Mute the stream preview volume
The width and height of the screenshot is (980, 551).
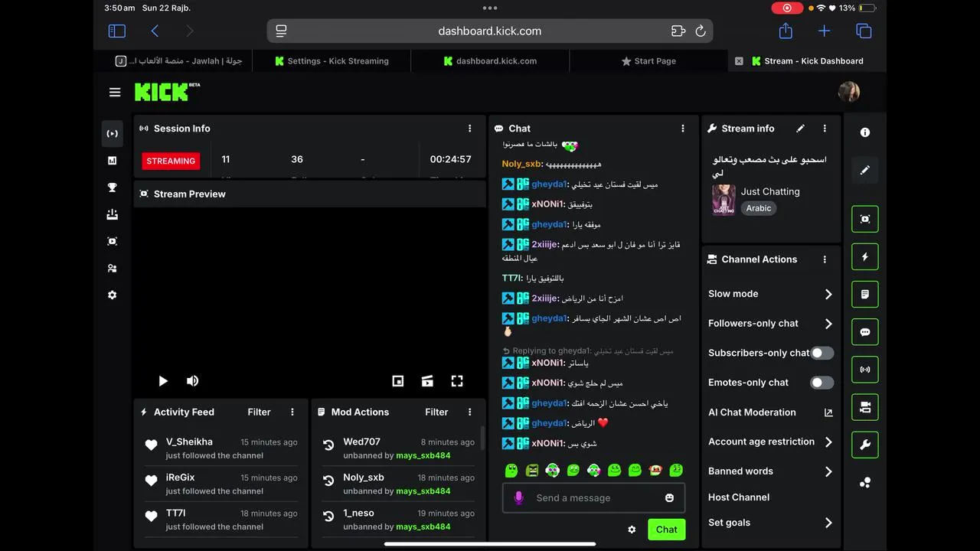pyautogui.click(x=193, y=381)
